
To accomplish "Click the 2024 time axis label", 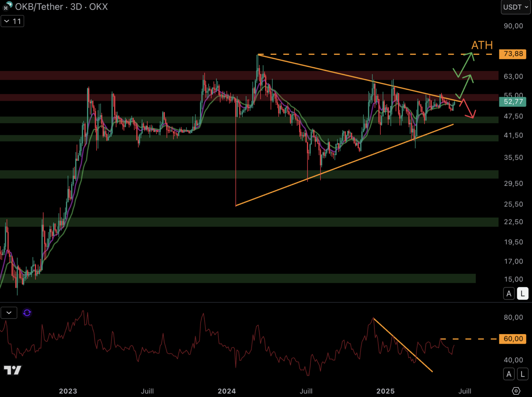I will pyautogui.click(x=227, y=391).
